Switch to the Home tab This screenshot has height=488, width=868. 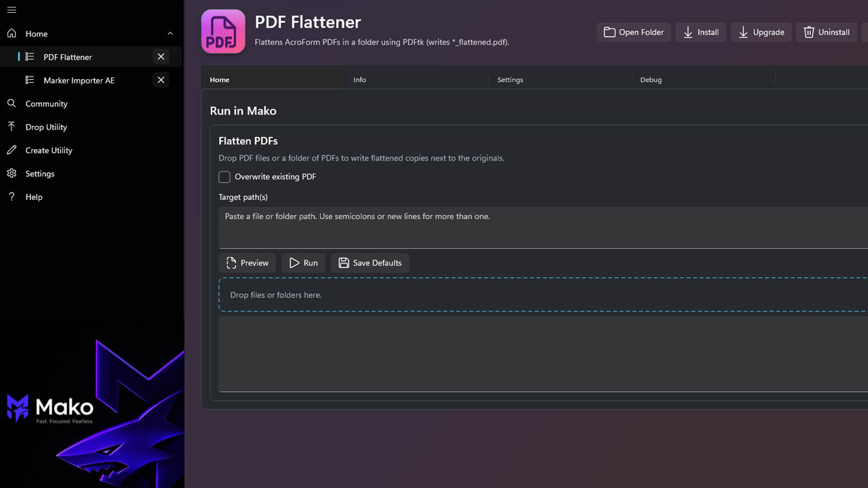coord(273,79)
